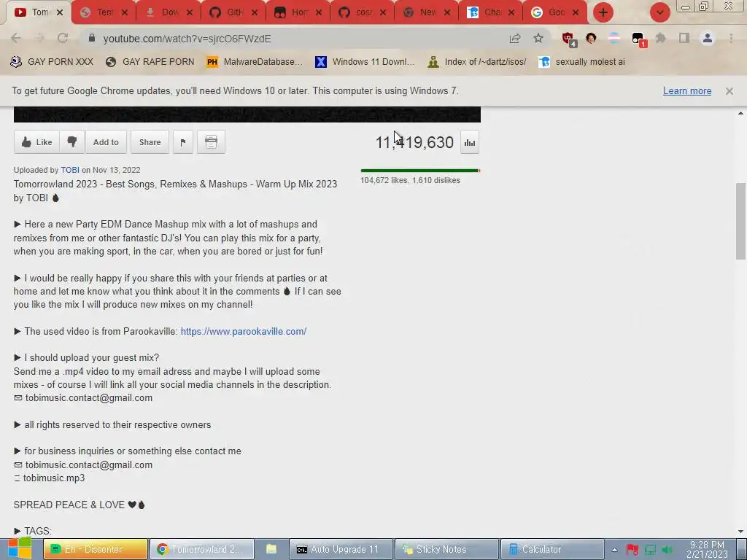Switch to Sticky Notes in the taskbar
The image size is (747, 560).
pyautogui.click(x=446, y=549)
